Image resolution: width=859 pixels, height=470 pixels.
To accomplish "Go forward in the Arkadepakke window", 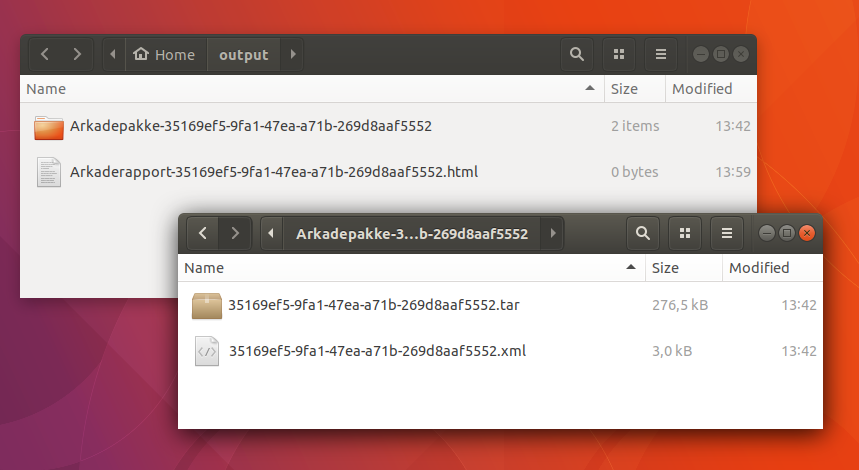I will [x=235, y=233].
